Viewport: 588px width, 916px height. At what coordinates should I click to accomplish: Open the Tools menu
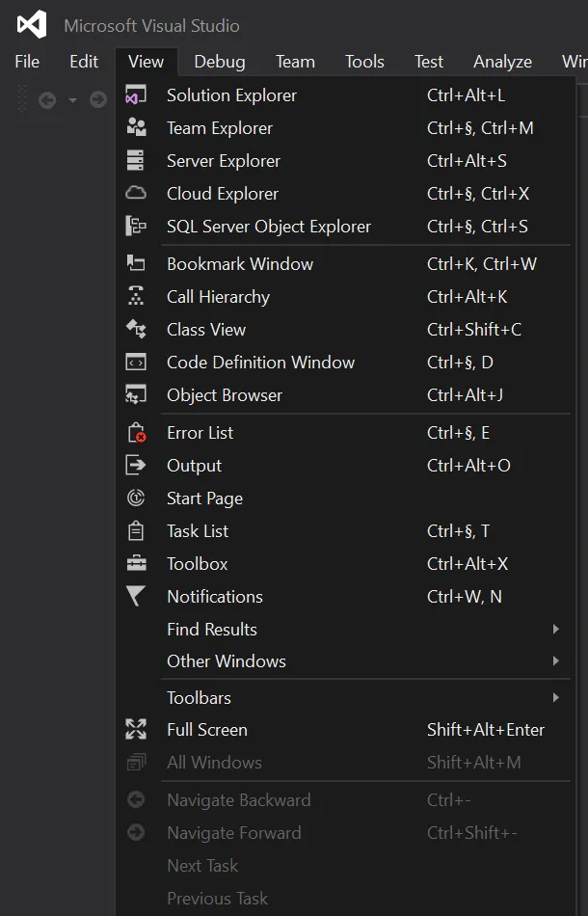coord(364,62)
